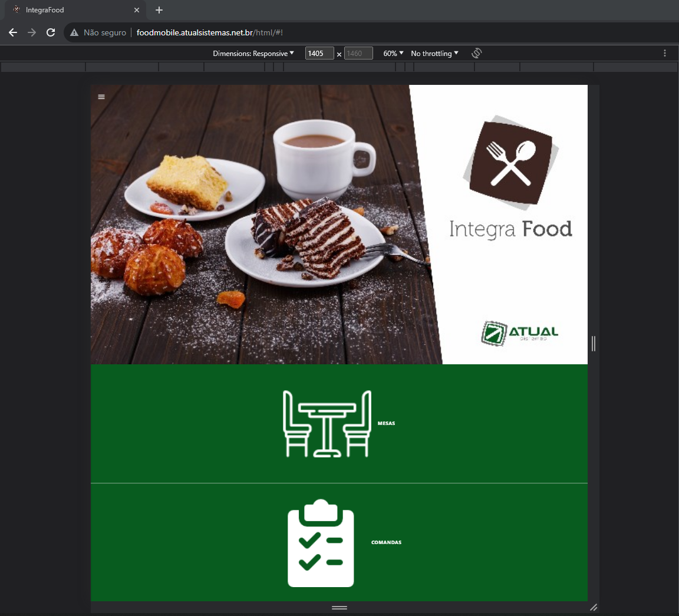Select the IntegraFood browser tab
Screen dimensions: 679x616
coord(75,10)
